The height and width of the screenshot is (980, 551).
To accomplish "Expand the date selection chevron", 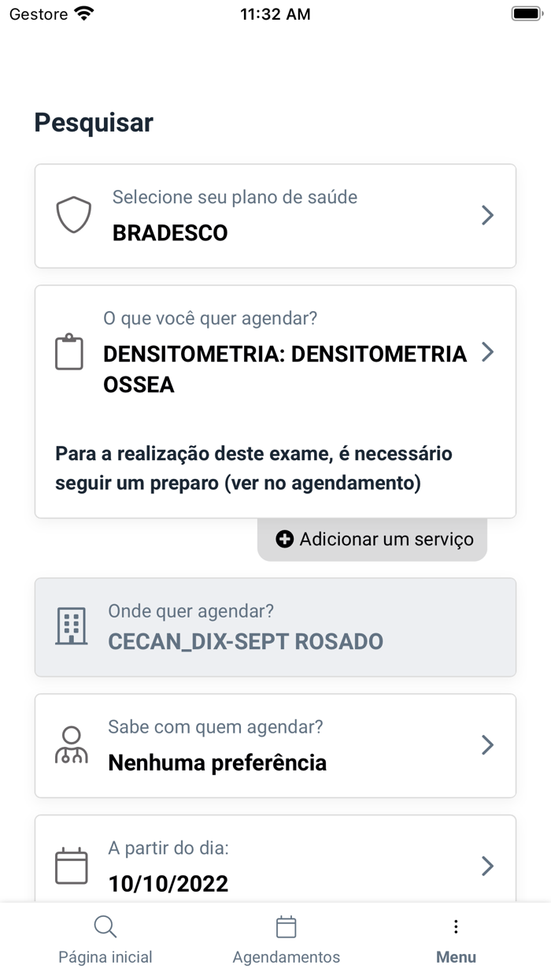I will 487,865.
